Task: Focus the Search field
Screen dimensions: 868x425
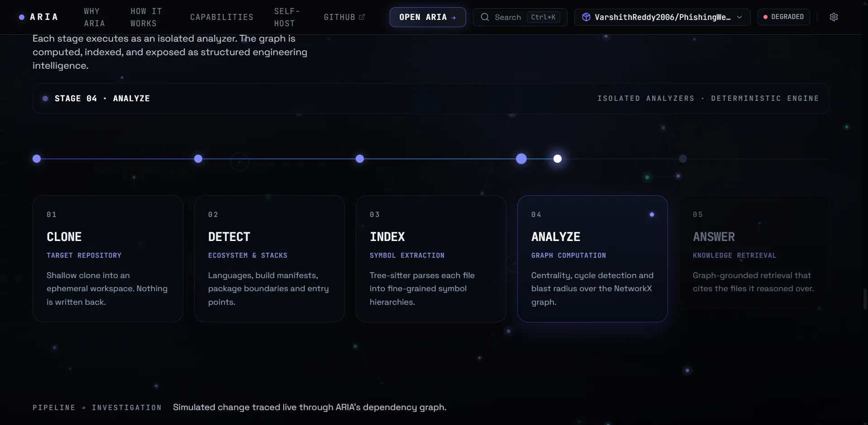Action: coord(520,17)
